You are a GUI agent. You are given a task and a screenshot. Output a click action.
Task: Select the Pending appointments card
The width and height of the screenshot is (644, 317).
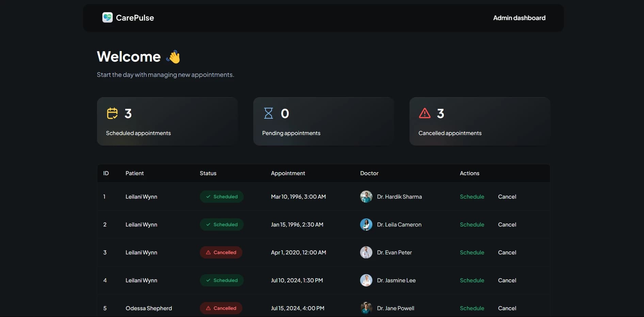click(323, 121)
